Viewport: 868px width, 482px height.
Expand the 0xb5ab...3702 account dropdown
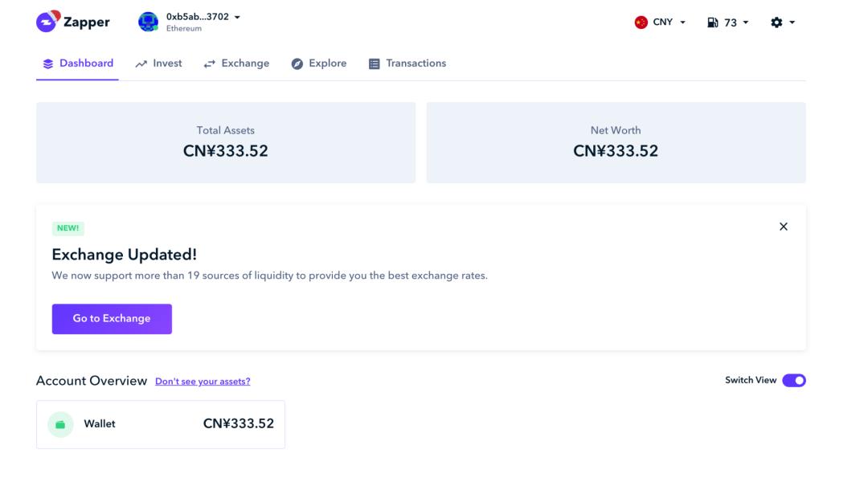237,17
